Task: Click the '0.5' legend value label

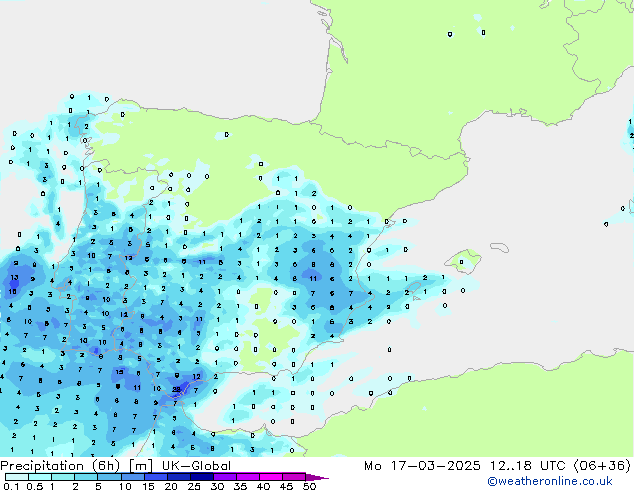Action: click(35, 486)
